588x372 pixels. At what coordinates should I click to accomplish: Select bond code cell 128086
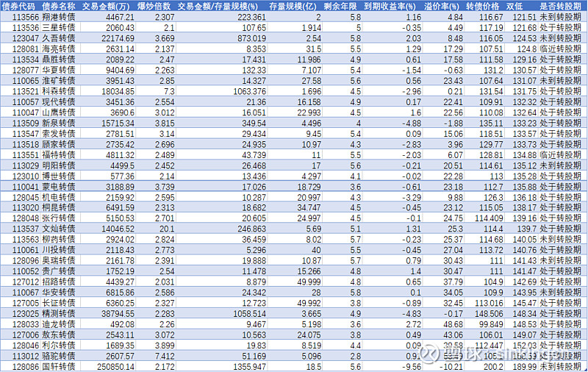click(26, 367)
